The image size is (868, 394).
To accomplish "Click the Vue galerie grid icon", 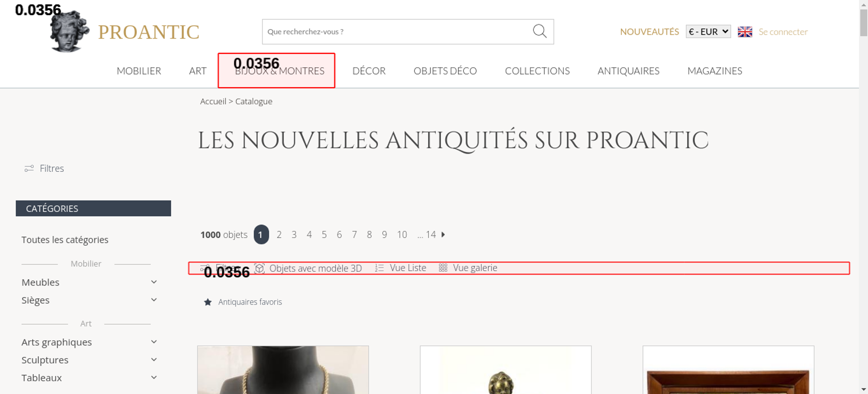I will tap(443, 268).
